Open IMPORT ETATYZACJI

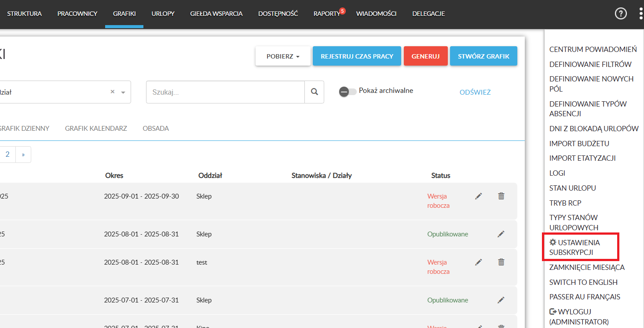click(x=582, y=158)
